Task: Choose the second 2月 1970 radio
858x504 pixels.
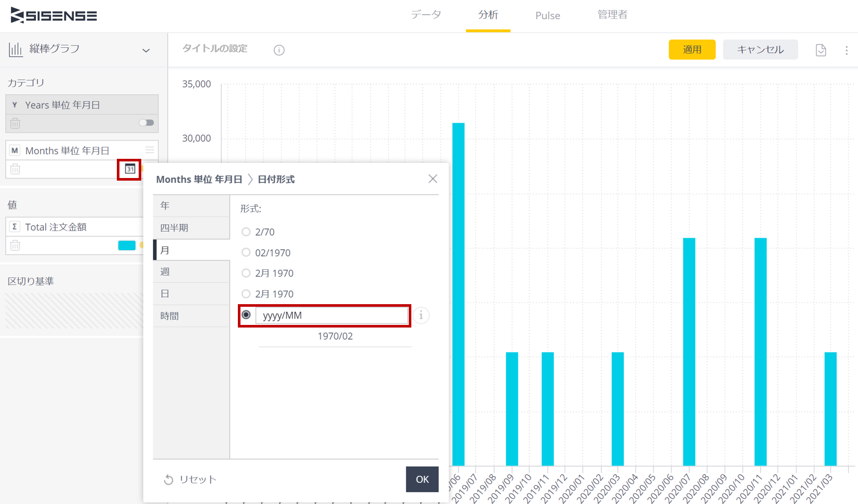Action: (x=246, y=294)
